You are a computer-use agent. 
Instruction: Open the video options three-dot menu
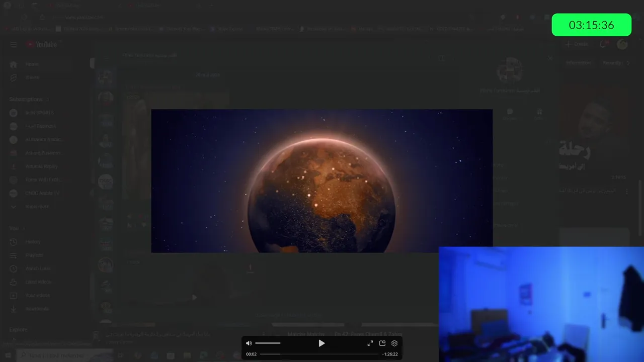(627, 192)
